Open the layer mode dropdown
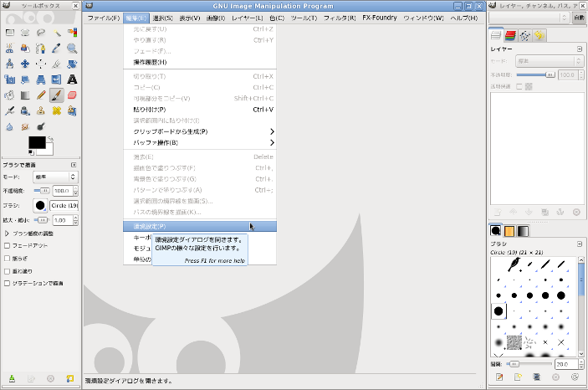Screen dimensions: 588x390 click(x=550, y=61)
